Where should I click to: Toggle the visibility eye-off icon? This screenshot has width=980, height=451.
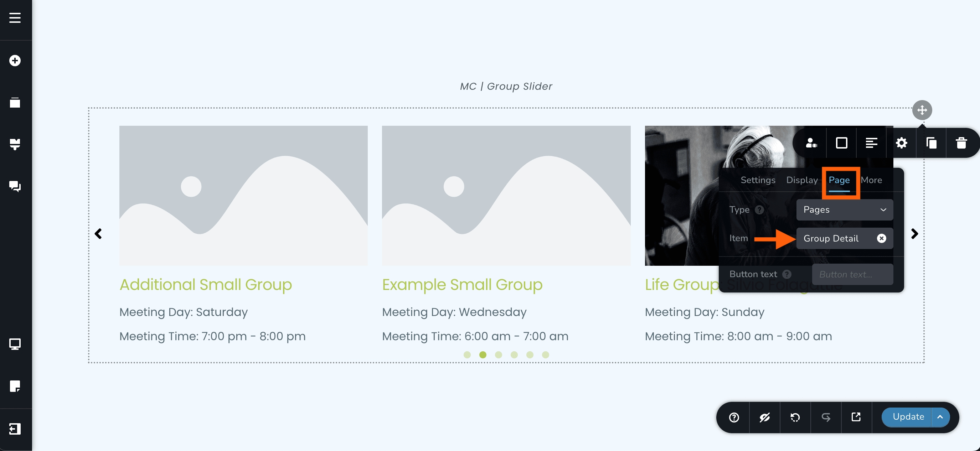pyautogui.click(x=765, y=417)
